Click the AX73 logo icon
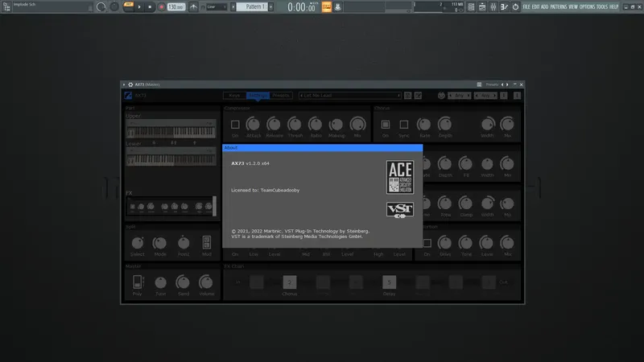Image resolution: width=644 pixels, height=362 pixels. click(x=128, y=96)
